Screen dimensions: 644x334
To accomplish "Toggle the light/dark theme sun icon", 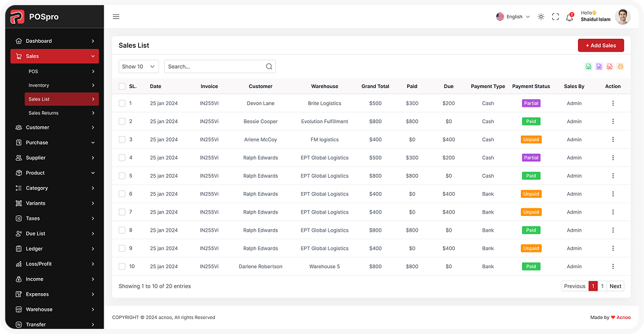I will tap(541, 17).
